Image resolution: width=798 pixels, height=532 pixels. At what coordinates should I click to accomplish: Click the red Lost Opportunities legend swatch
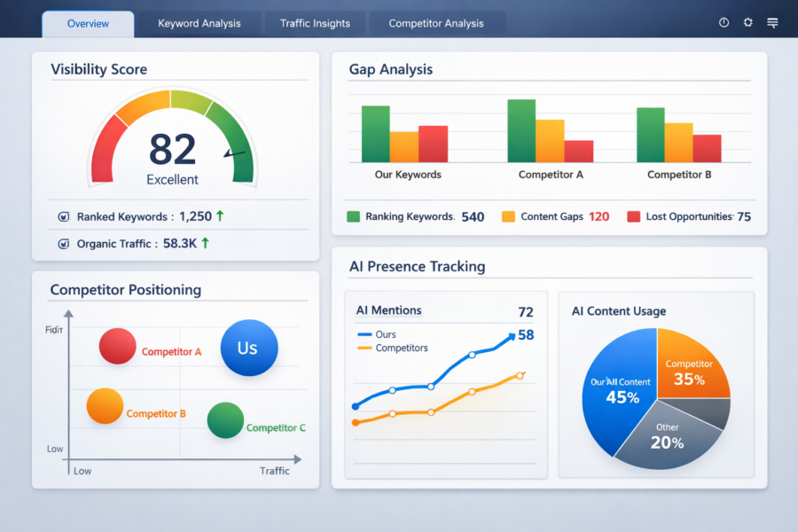pos(634,217)
